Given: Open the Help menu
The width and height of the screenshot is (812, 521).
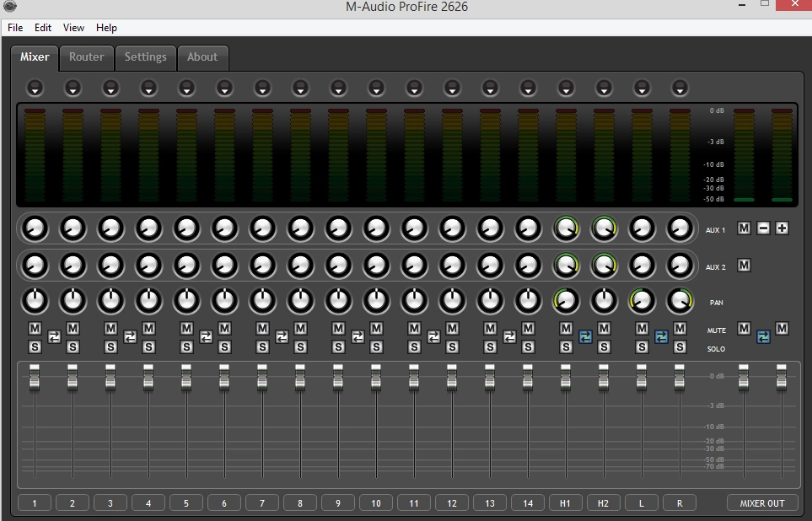Looking at the screenshot, I should pyautogui.click(x=106, y=28).
